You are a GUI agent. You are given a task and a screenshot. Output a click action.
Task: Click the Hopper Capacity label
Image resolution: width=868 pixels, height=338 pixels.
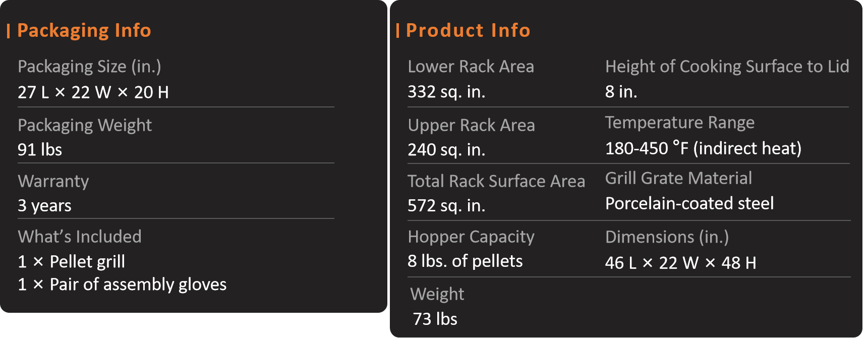pyautogui.click(x=471, y=237)
